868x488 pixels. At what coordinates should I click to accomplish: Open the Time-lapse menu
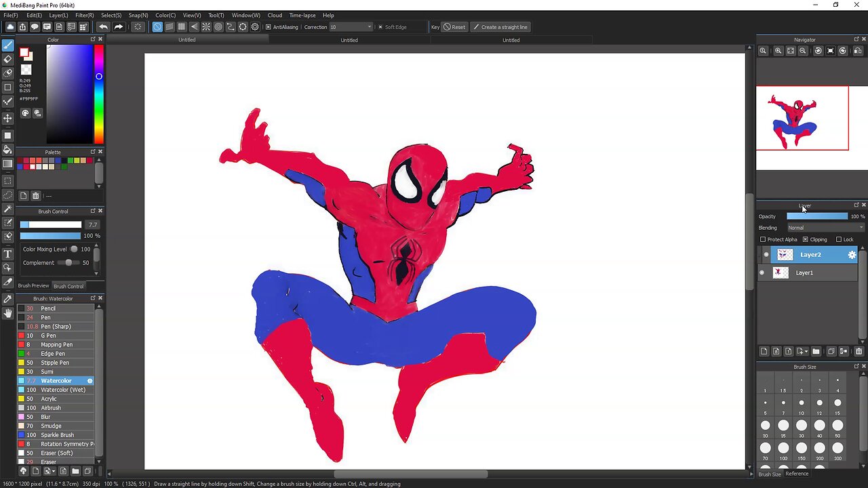302,15
